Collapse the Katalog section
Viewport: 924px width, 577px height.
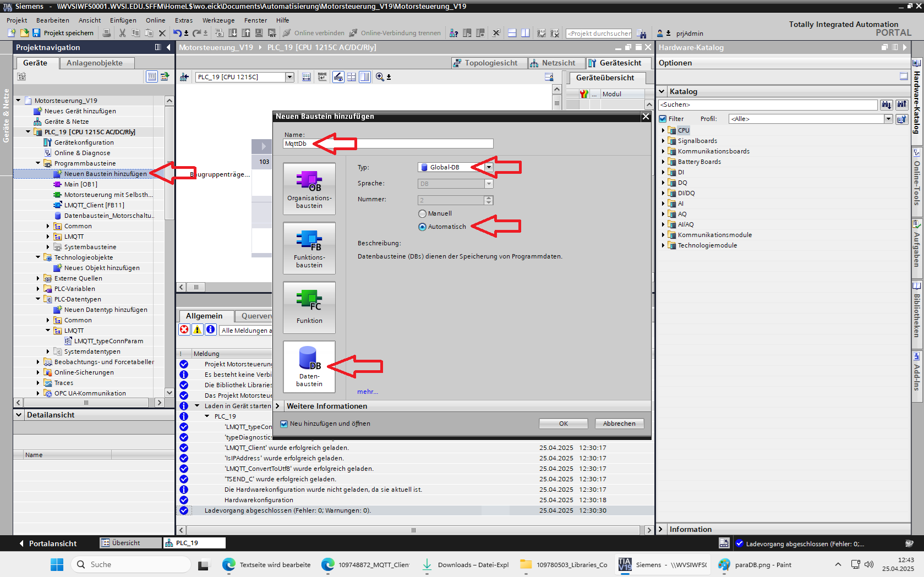tap(661, 91)
